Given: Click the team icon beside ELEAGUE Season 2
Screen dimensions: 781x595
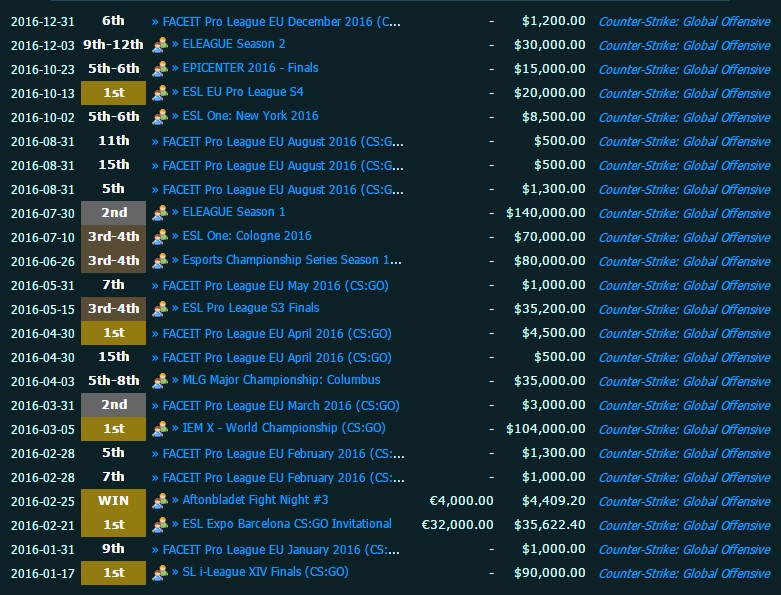Looking at the screenshot, I should 160,45.
